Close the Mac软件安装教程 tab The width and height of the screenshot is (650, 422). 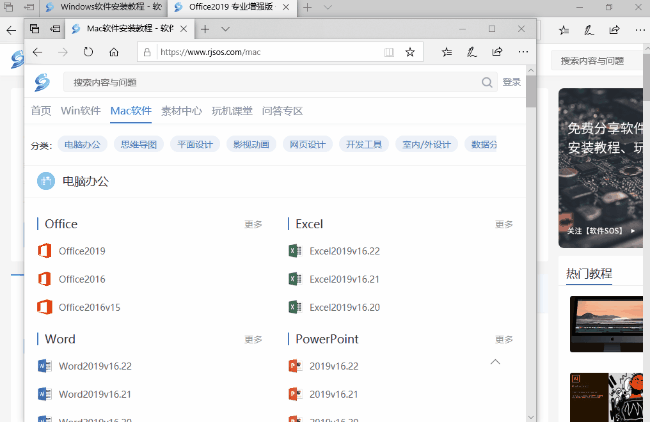point(184,29)
